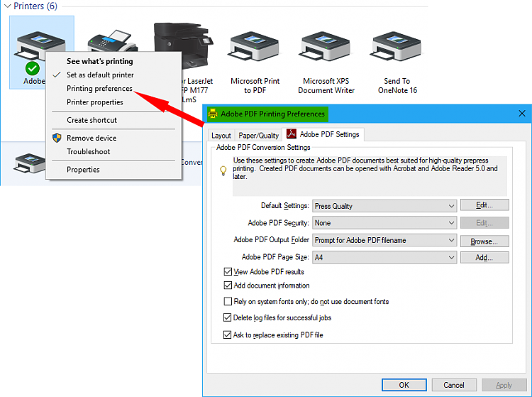Click the Adobe PDF Conversion Settings group label
The image size is (532, 397).
click(263, 148)
